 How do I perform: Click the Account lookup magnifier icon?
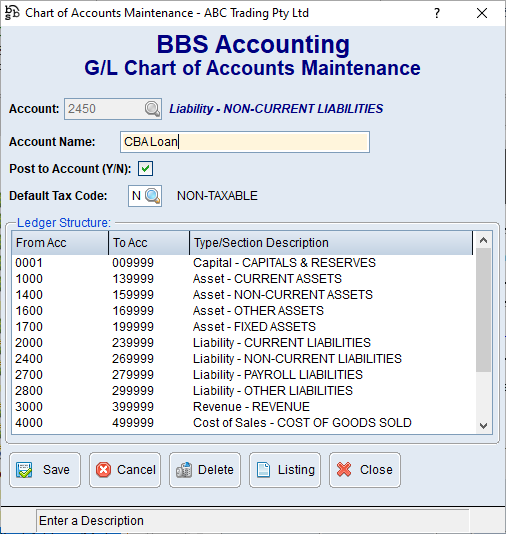point(152,109)
